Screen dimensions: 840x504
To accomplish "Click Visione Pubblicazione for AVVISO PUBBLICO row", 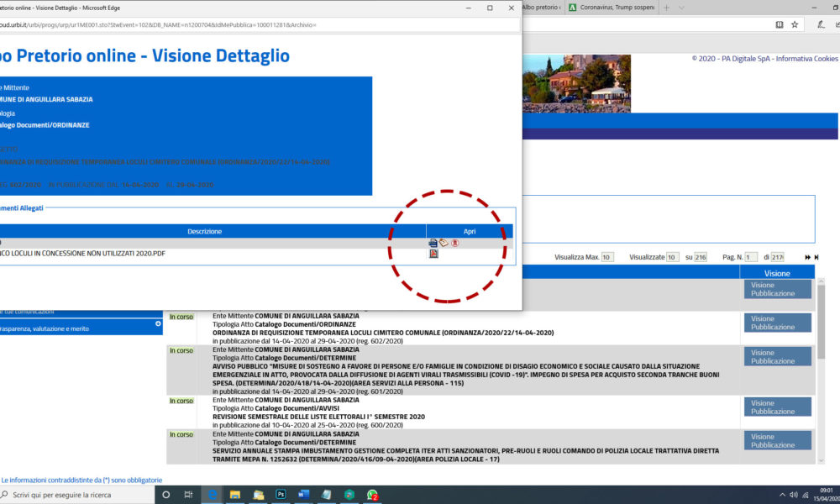I will tap(777, 357).
